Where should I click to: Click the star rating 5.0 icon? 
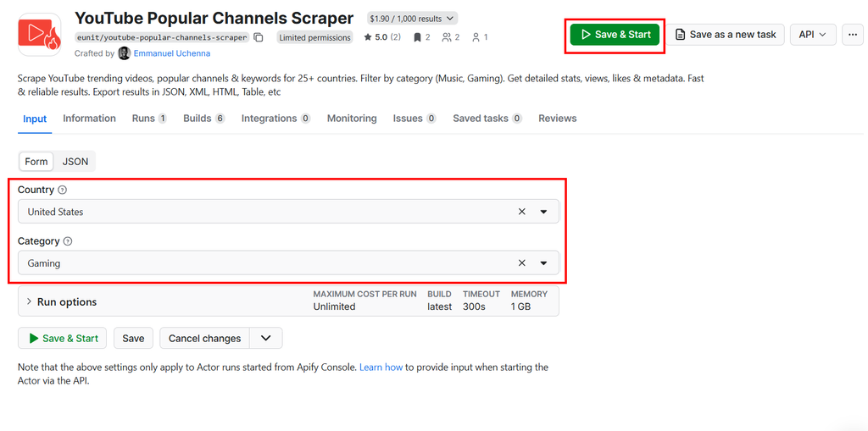(368, 37)
